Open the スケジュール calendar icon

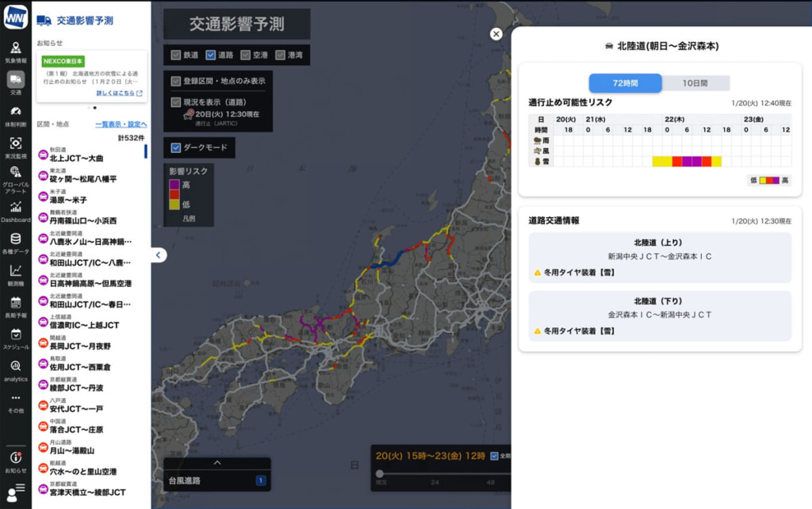16,333
